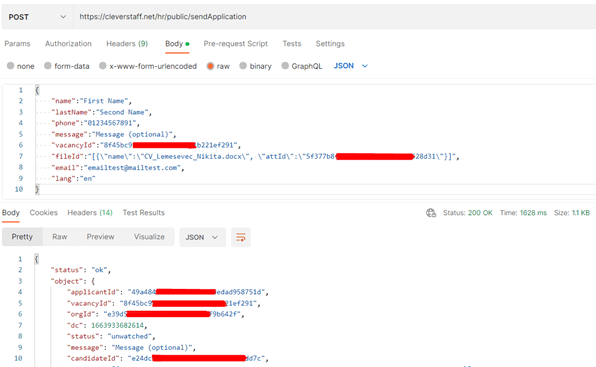
Task: Select the form-data radio option
Action: click(x=67, y=66)
